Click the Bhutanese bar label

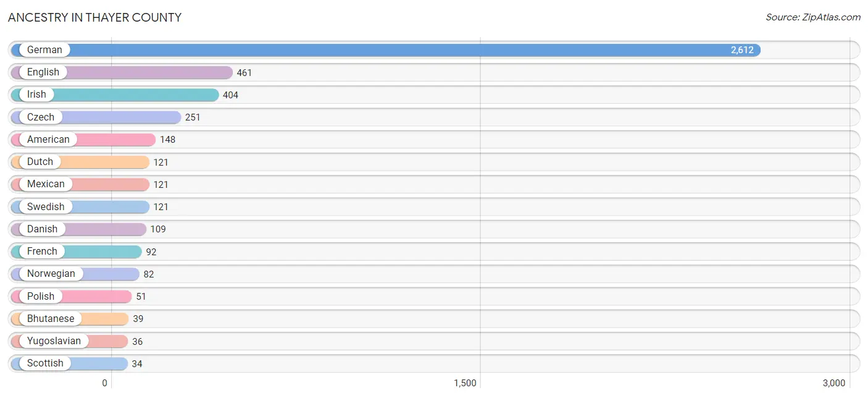tap(51, 319)
